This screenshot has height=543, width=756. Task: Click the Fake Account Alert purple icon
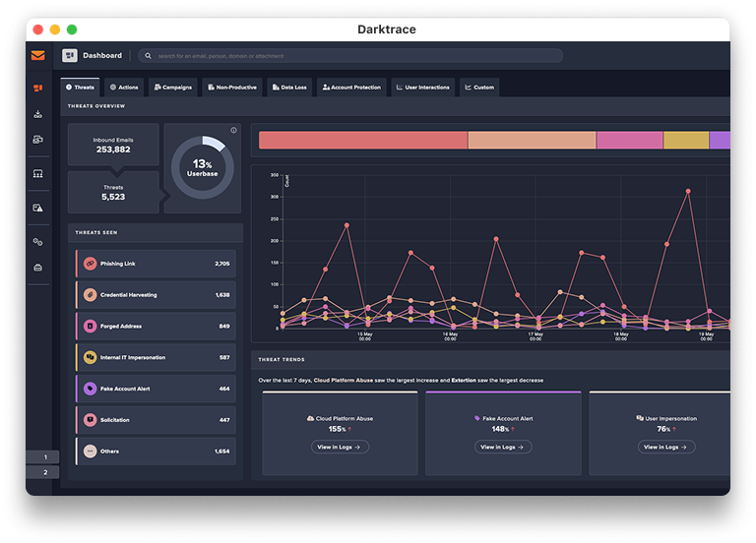click(x=91, y=389)
